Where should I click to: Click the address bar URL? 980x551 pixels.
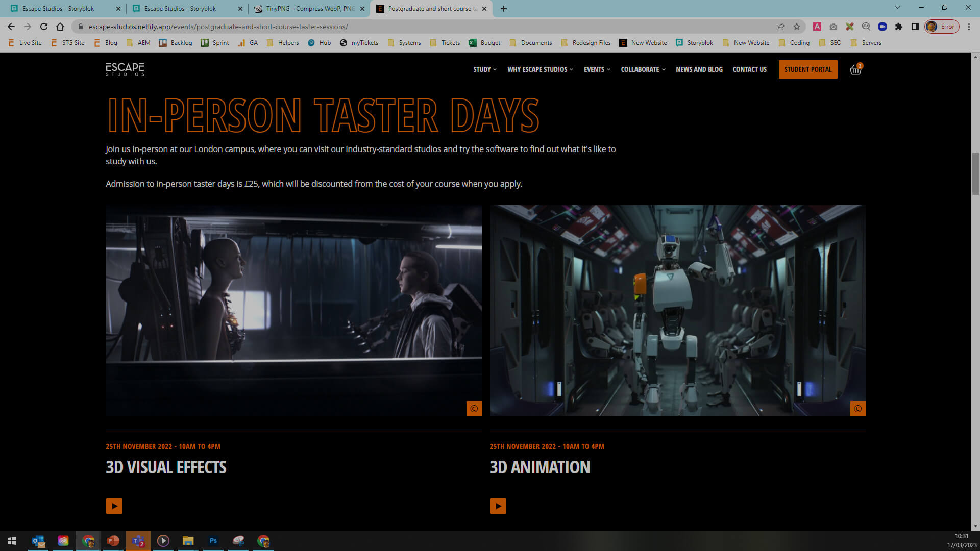218,27
